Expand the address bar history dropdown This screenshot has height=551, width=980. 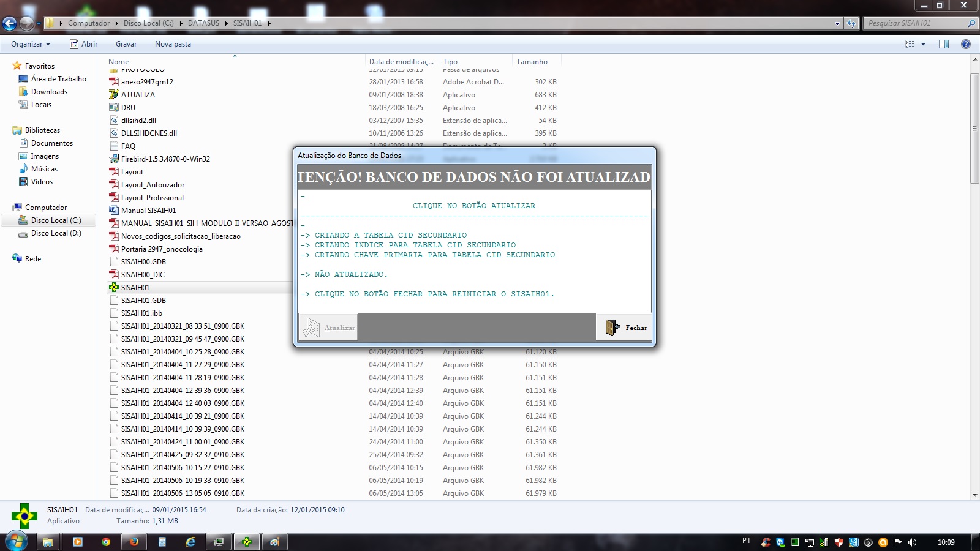click(837, 23)
